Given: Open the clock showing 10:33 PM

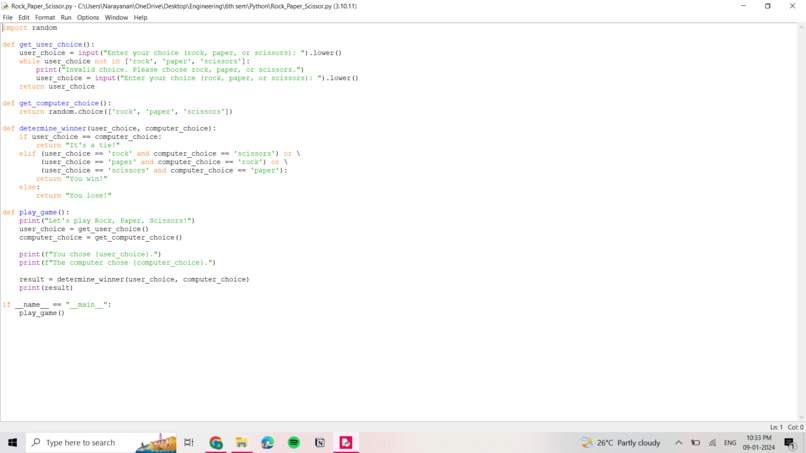Looking at the screenshot, I should (x=759, y=442).
